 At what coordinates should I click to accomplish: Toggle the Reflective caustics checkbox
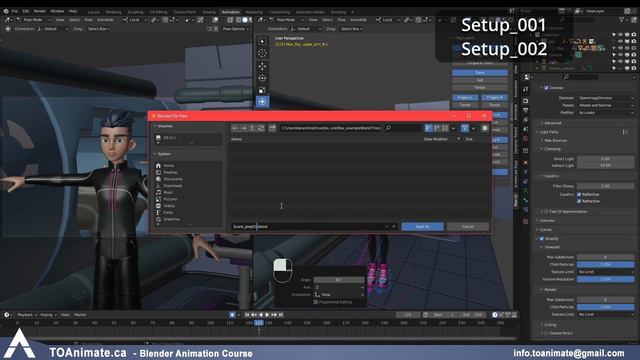point(579,194)
